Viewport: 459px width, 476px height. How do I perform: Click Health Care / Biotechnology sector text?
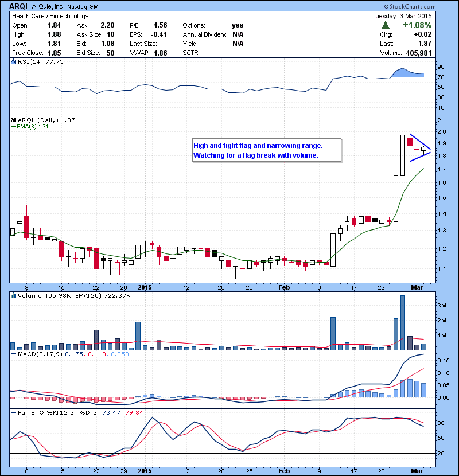[x=50, y=16]
